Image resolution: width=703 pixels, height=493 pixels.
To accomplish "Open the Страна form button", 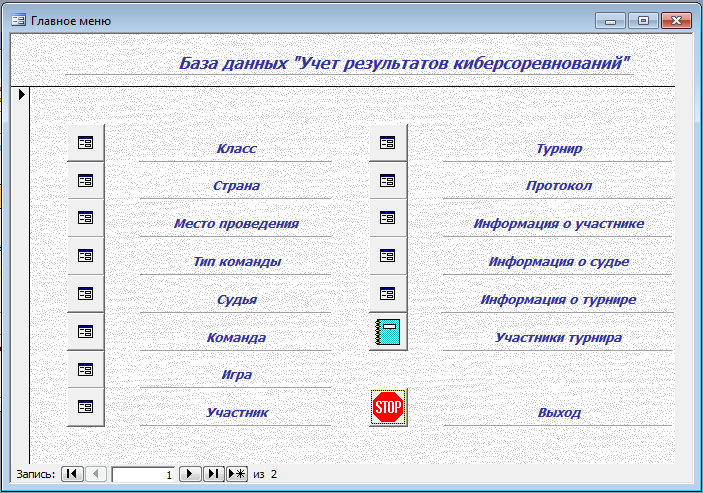I will click(x=86, y=181).
